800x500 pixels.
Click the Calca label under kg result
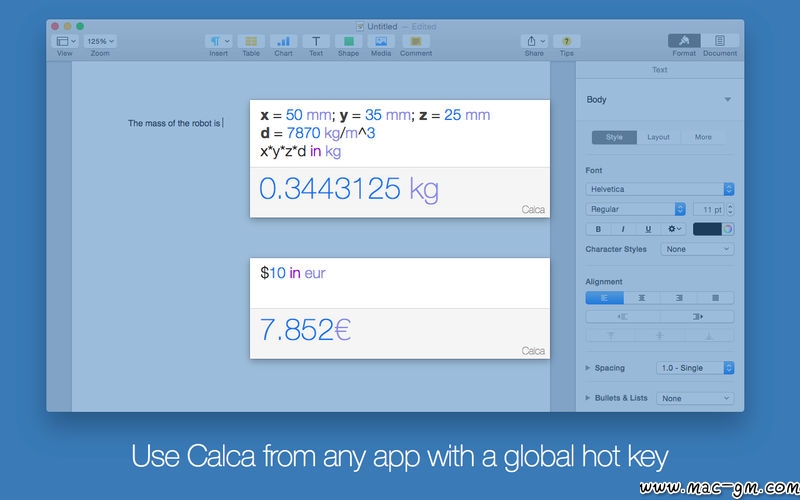[533, 210]
